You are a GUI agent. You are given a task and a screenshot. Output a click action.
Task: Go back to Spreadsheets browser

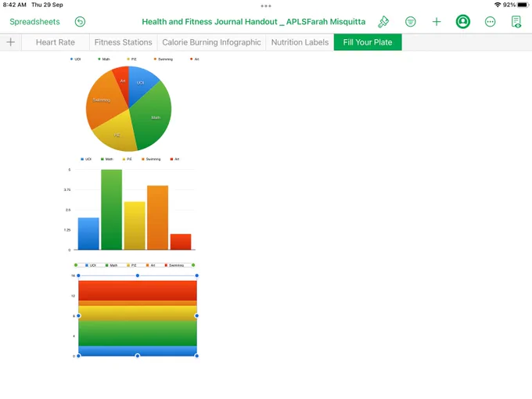[34, 22]
